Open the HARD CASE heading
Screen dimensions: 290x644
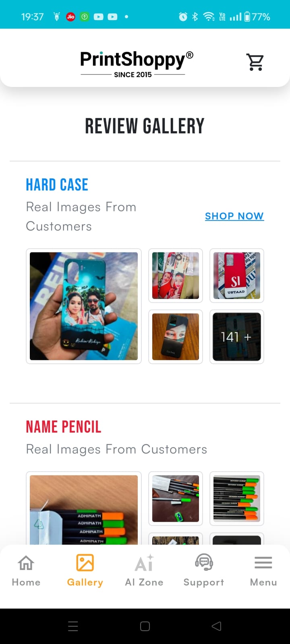coord(57,185)
